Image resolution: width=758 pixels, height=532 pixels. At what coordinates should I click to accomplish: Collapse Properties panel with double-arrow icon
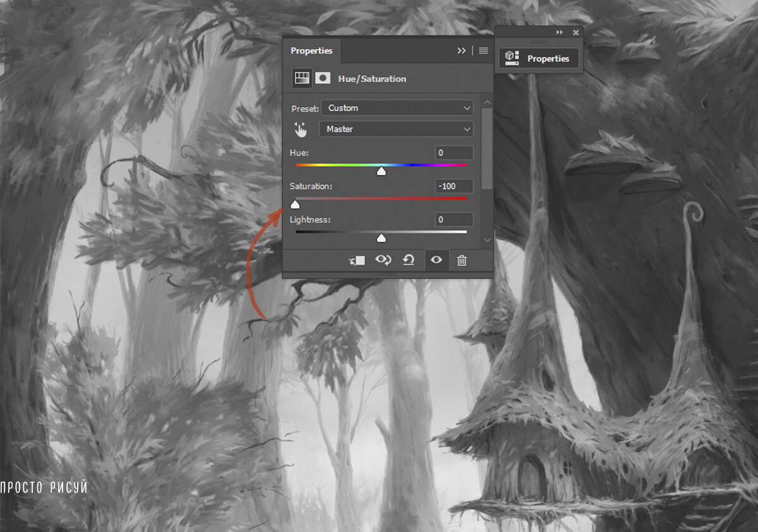[x=462, y=50]
